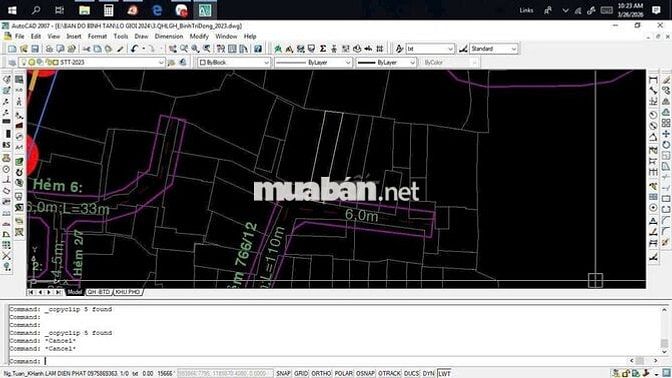
Task: Click the Dimension Style icon beside Standard
Action: [x=463, y=49]
